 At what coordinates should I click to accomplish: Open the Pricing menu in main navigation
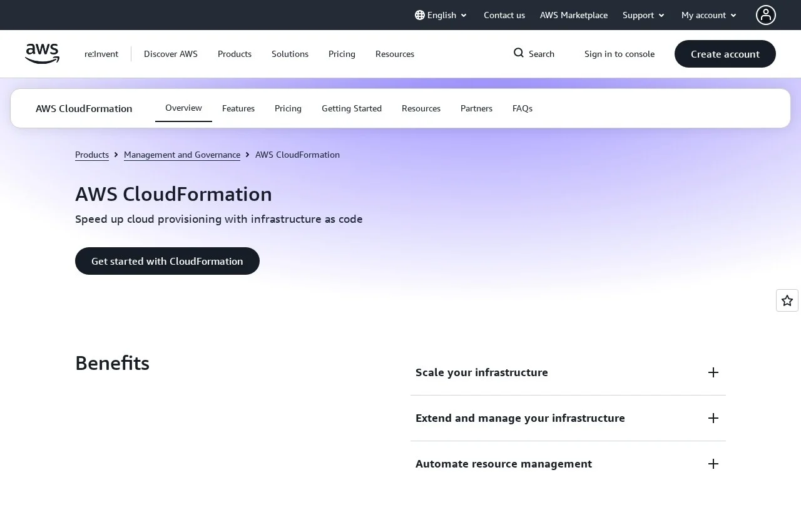(342, 54)
